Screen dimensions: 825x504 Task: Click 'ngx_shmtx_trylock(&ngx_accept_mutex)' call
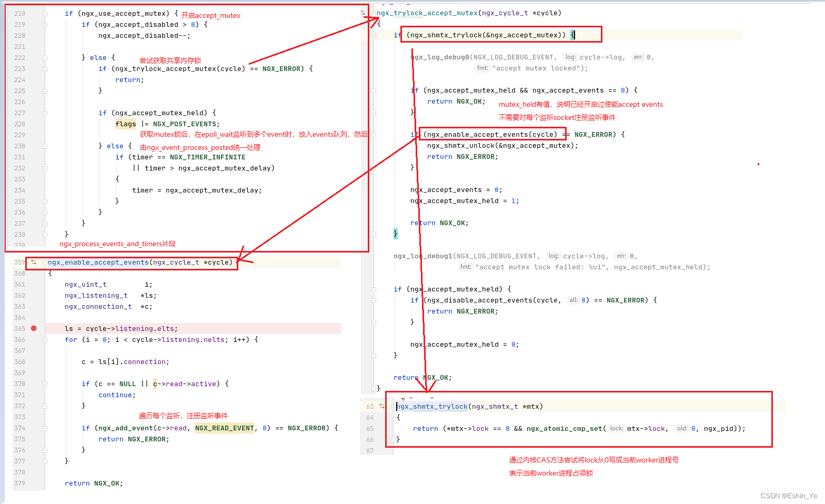tap(486, 35)
